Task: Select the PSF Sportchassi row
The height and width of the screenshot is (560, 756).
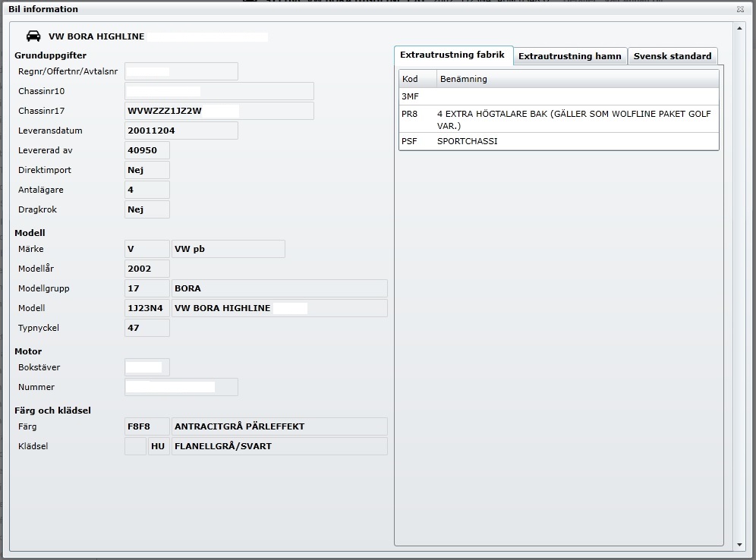Action: pos(558,141)
